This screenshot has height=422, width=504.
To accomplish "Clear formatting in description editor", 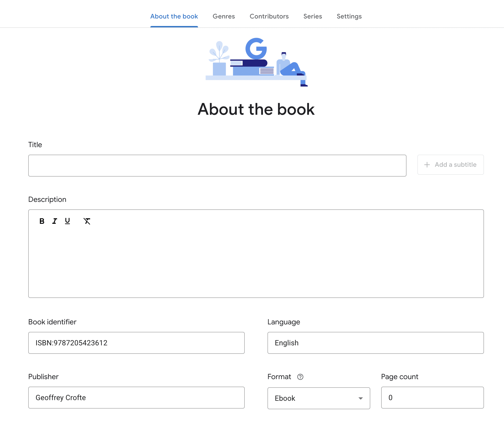I will tap(87, 221).
